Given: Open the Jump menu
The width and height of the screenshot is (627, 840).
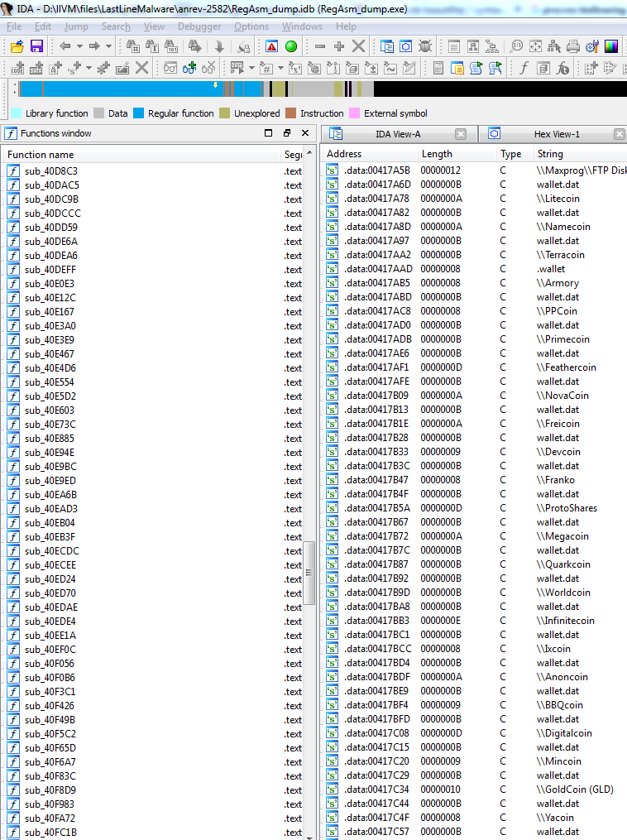Looking at the screenshot, I should (x=76, y=26).
